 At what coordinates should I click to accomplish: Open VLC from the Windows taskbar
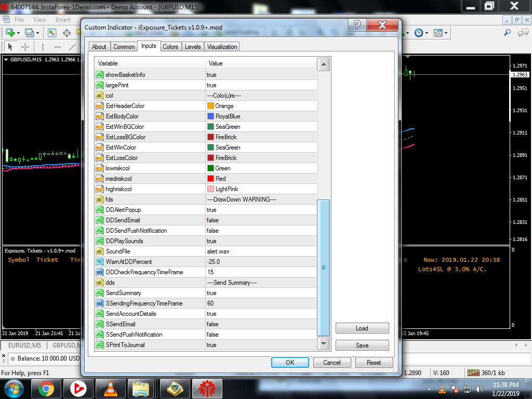point(110,388)
